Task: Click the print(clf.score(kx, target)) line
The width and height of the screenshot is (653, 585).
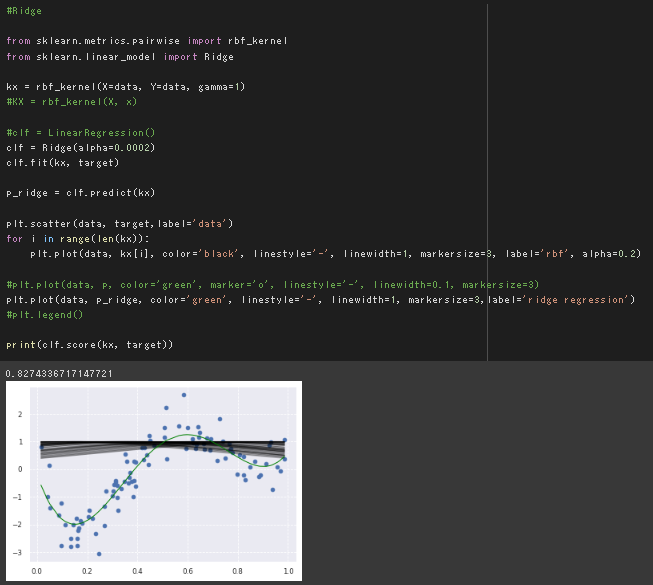Action: [90, 345]
